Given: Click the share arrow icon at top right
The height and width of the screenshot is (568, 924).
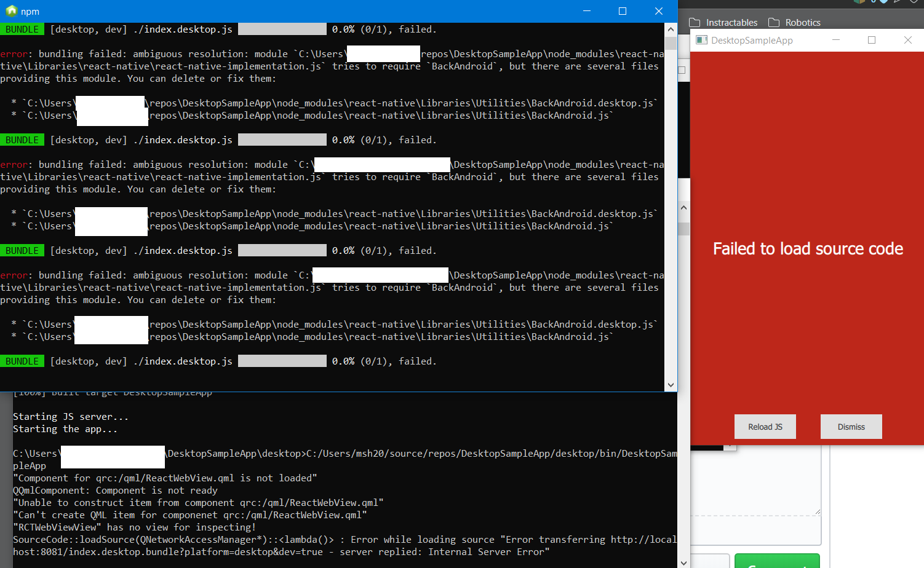Looking at the screenshot, I should click(x=897, y=2).
